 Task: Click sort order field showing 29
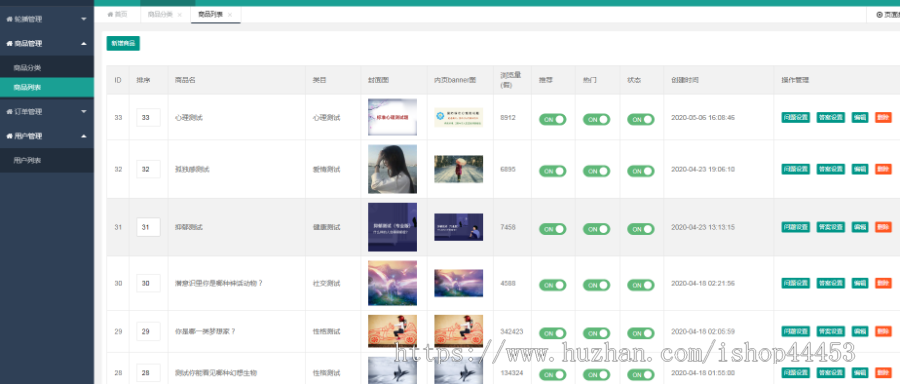tap(148, 331)
